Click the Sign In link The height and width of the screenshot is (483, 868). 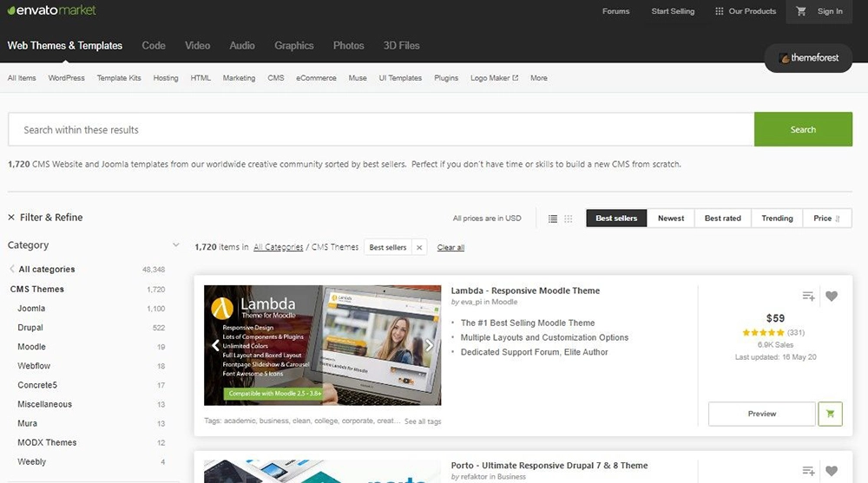click(830, 11)
